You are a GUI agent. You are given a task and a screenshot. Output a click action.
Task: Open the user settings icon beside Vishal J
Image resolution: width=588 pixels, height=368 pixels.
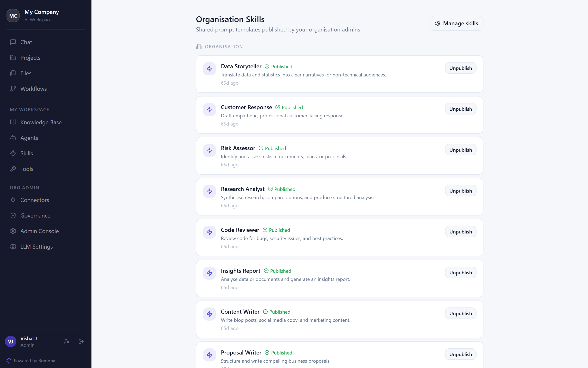(67, 341)
